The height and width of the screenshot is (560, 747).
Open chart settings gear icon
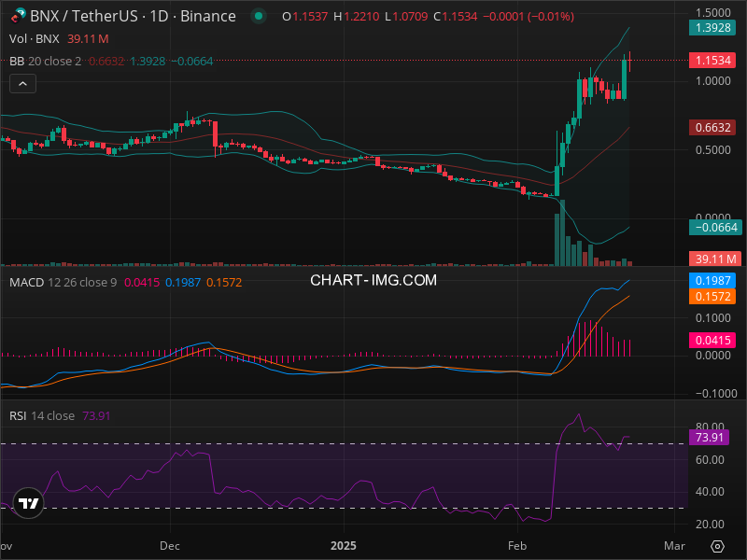pos(717,546)
